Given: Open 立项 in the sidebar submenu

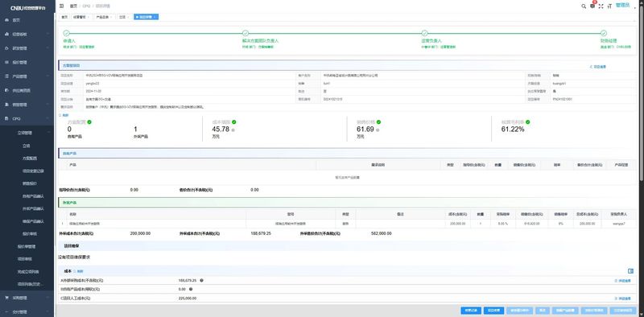Looking at the screenshot, I should 27,146.
